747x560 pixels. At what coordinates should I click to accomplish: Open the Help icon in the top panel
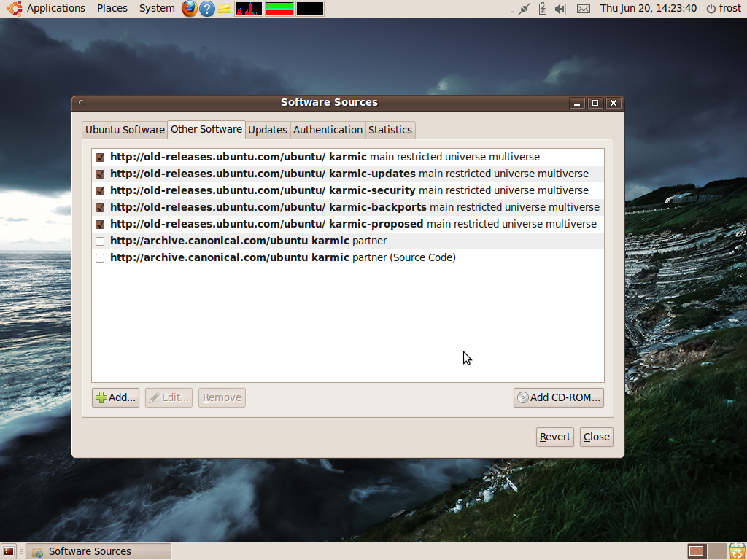point(206,9)
